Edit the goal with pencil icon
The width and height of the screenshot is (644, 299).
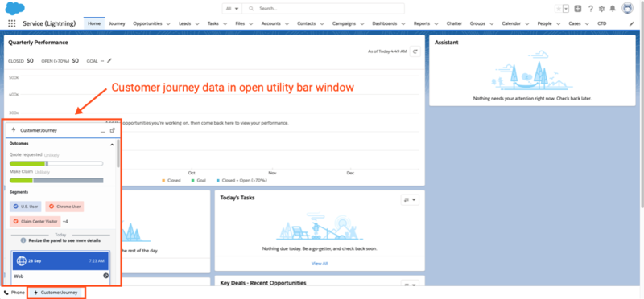109,61
